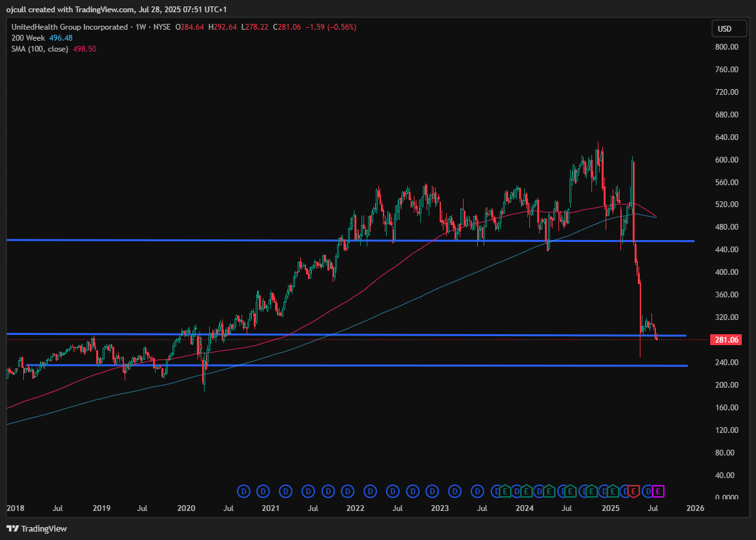Click the red earnings marker

pos(633,492)
